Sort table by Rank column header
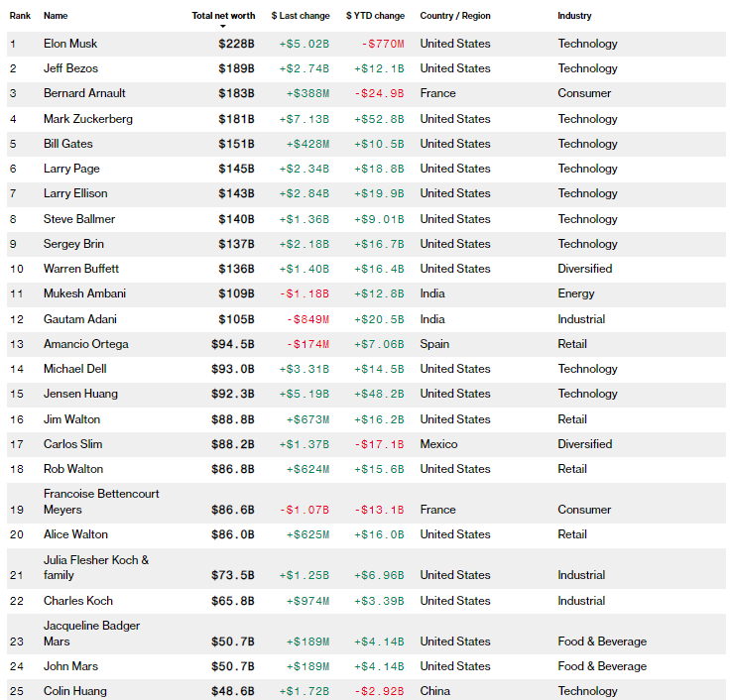This screenshot has width=731, height=700. click(20, 16)
